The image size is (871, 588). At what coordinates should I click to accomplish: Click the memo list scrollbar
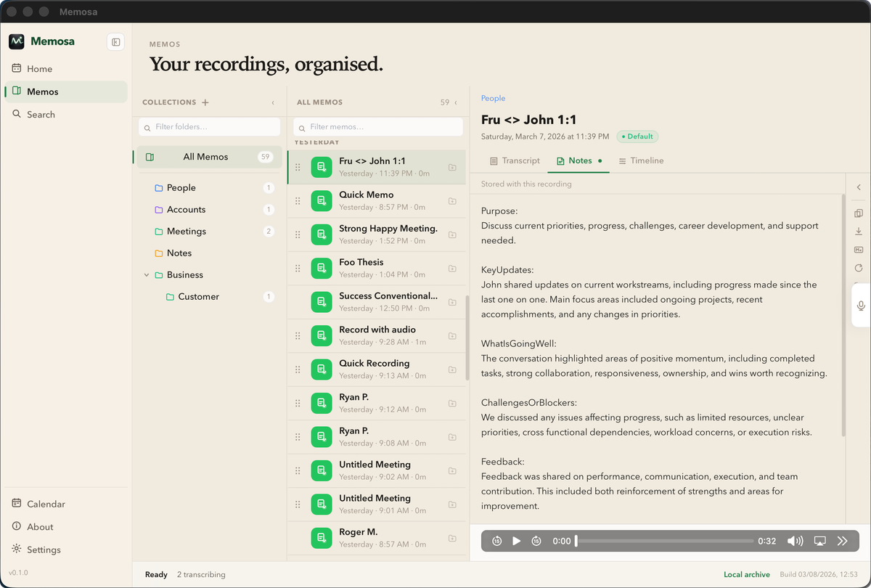(x=466, y=338)
